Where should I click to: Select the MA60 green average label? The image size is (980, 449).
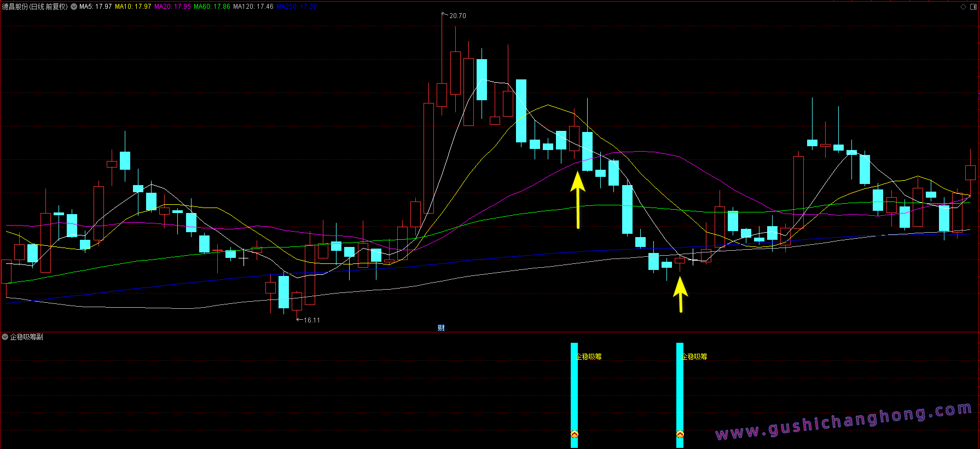[x=212, y=7]
